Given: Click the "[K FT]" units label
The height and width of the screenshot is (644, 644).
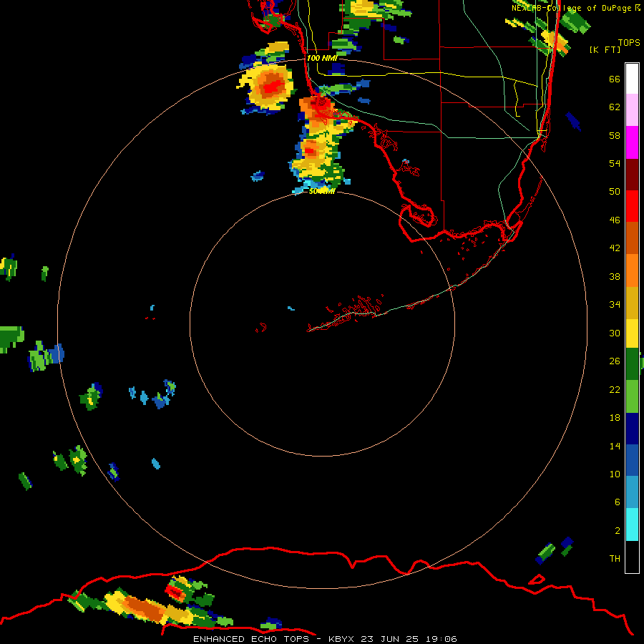Looking at the screenshot, I should point(605,50).
